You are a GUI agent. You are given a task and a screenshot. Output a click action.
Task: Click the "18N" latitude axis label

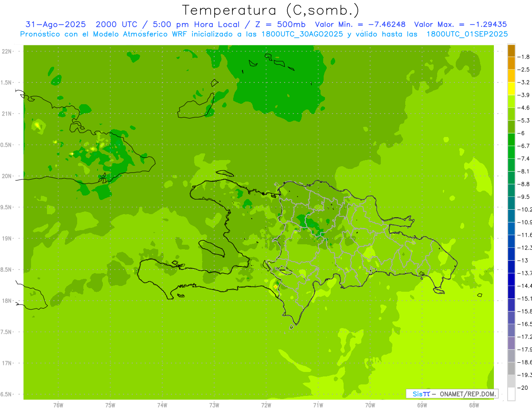(8, 301)
